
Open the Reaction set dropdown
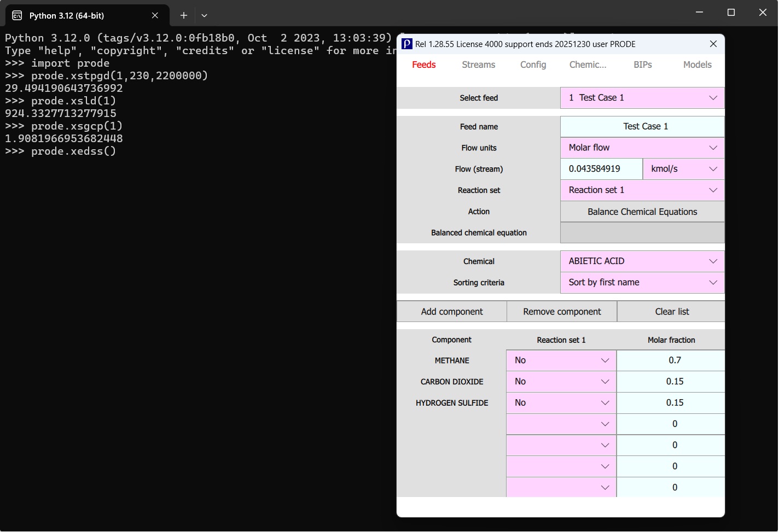tap(642, 190)
